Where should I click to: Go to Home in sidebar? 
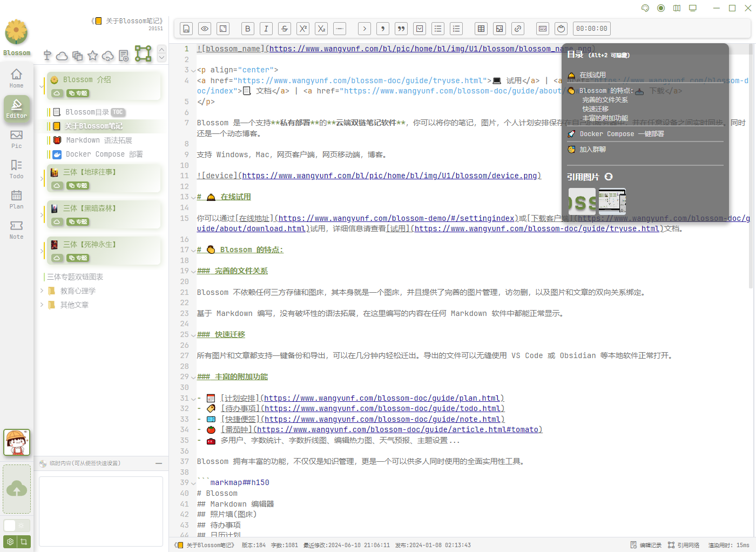tap(17, 78)
